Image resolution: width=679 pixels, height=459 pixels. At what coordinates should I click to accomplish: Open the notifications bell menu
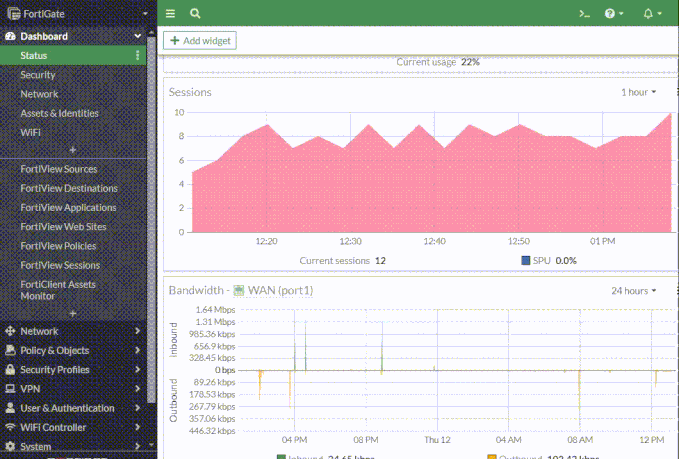click(650, 14)
